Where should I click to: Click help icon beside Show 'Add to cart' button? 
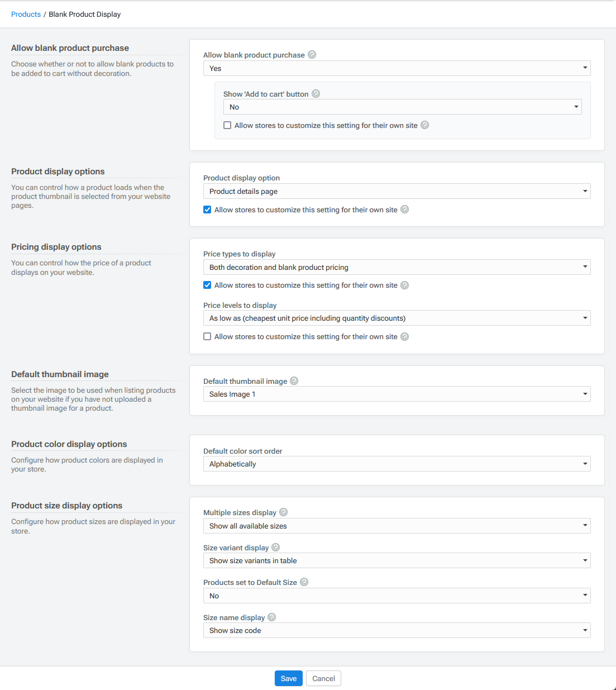click(x=316, y=94)
